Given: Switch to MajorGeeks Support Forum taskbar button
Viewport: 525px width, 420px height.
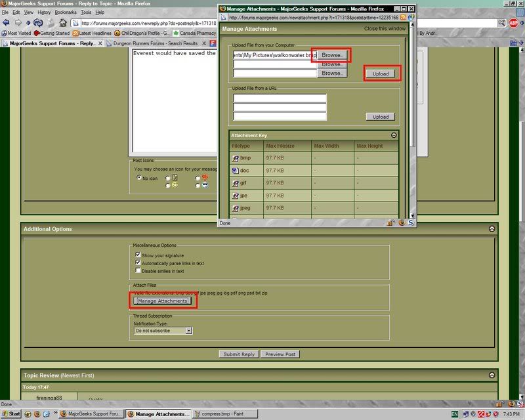Looking at the screenshot, I should tap(92, 414).
